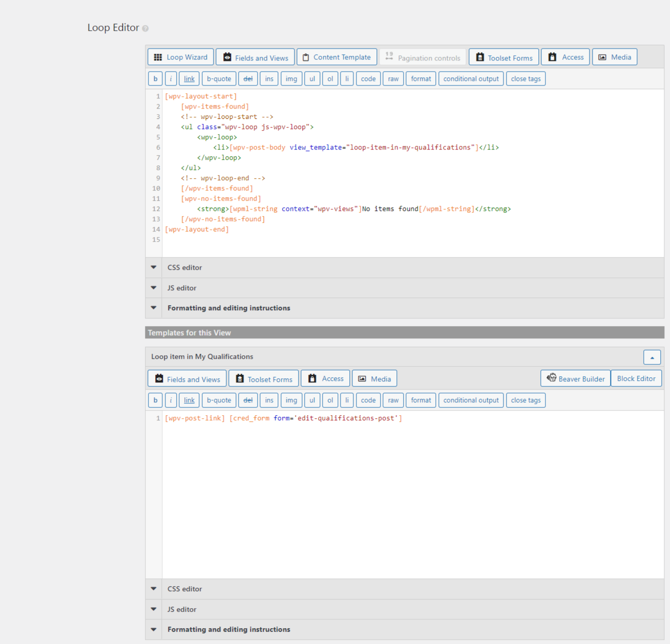Click Access in template toolbar
Screen dimensions: 670x644
coord(326,379)
